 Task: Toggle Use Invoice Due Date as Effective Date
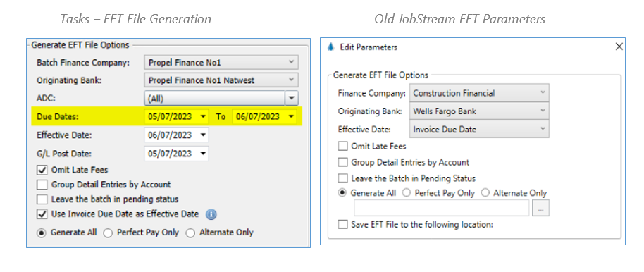click(42, 214)
